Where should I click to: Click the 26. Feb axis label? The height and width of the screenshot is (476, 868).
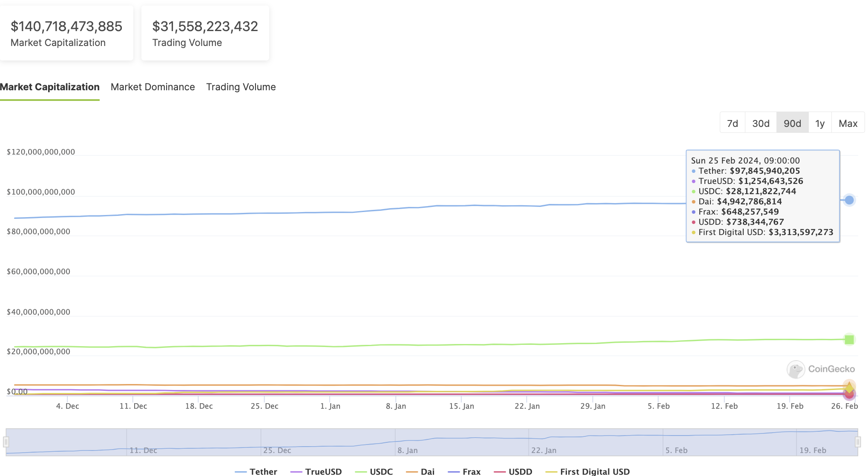(844, 406)
